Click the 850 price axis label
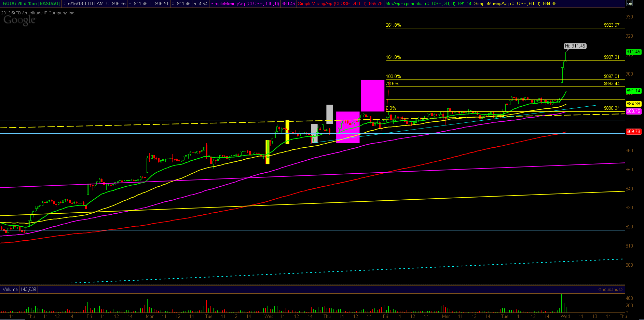The width and height of the screenshot is (644, 320). point(629,170)
